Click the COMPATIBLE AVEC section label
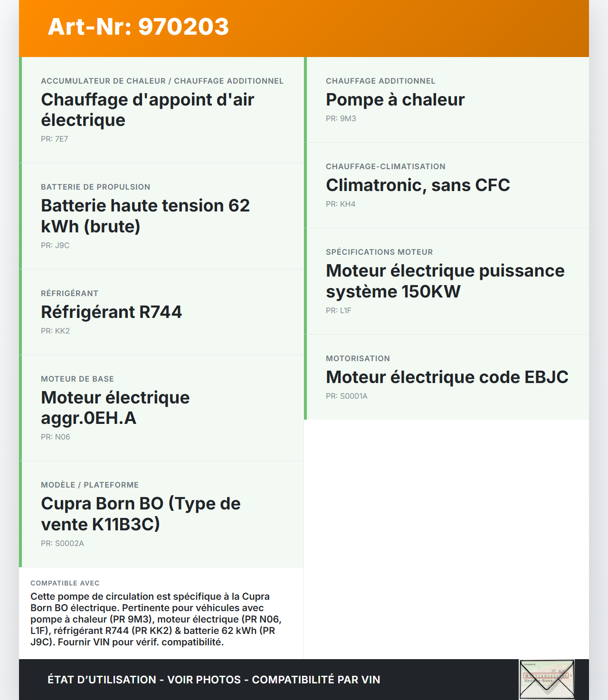608x700 pixels. tap(65, 583)
